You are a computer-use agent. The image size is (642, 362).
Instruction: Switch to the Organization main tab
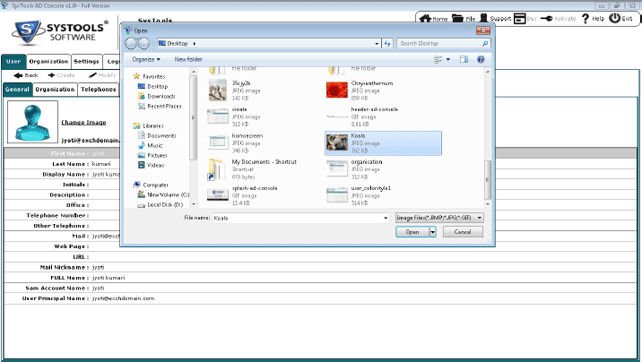pos(48,61)
